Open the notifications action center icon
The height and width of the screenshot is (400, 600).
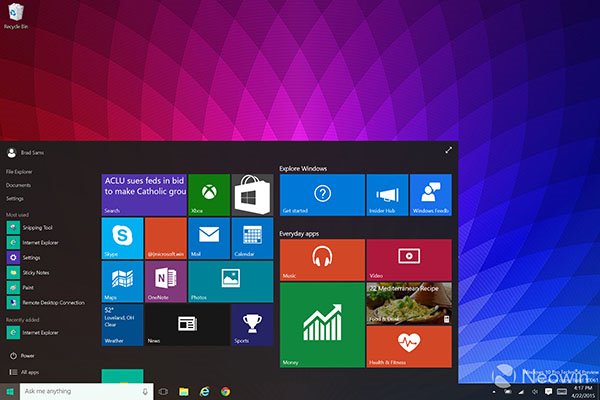pos(548,392)
